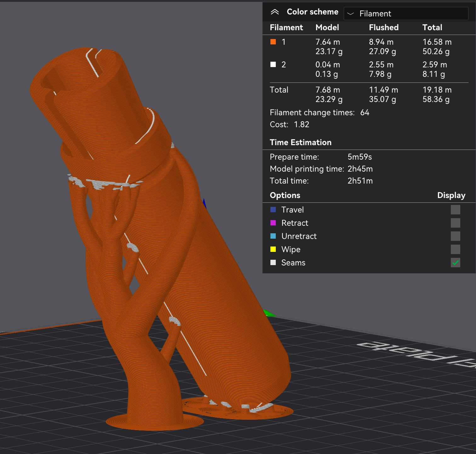
Task: Enable the Travel display checkbox
Action: (x=455, y=210)
